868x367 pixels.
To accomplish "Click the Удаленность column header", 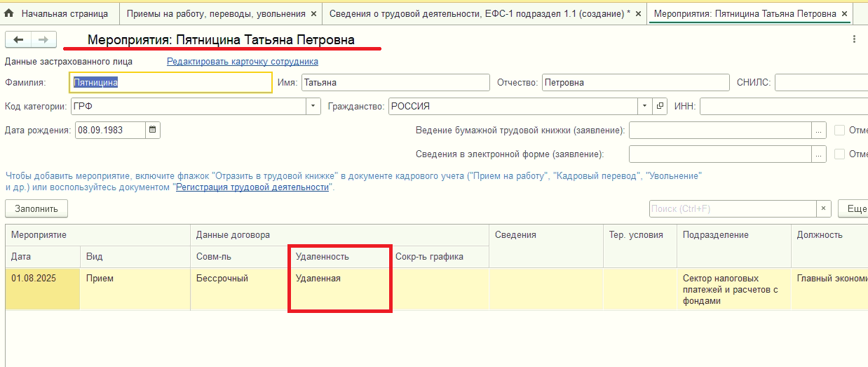I will click(340, 257).
